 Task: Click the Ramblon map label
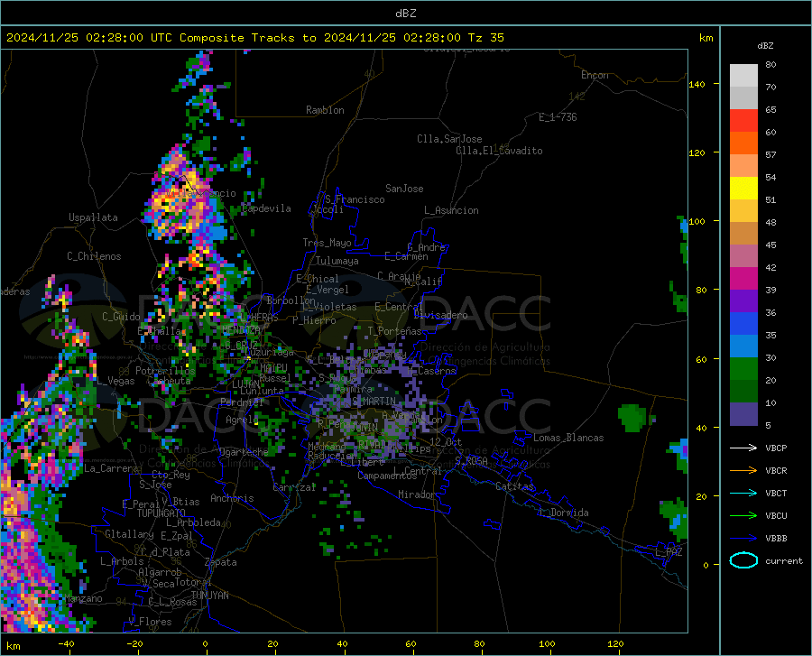[x=325, y=110]
